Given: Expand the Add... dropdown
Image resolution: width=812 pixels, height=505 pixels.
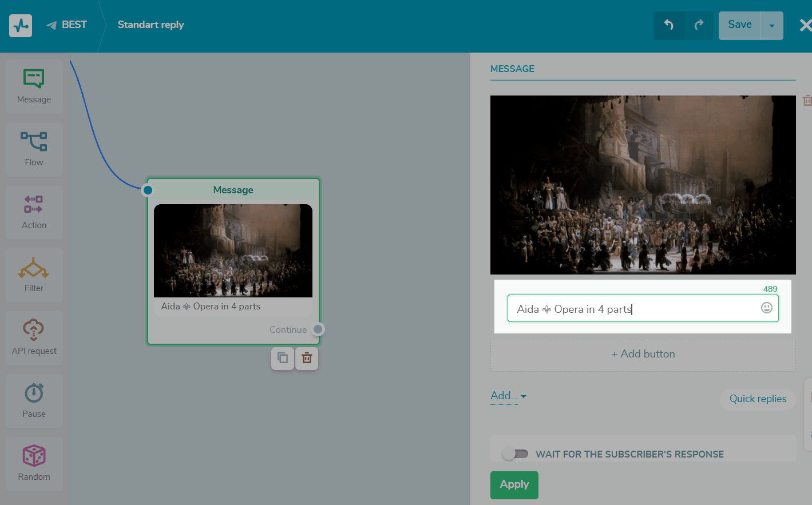Looking at the screenshot, I should 508,396.
